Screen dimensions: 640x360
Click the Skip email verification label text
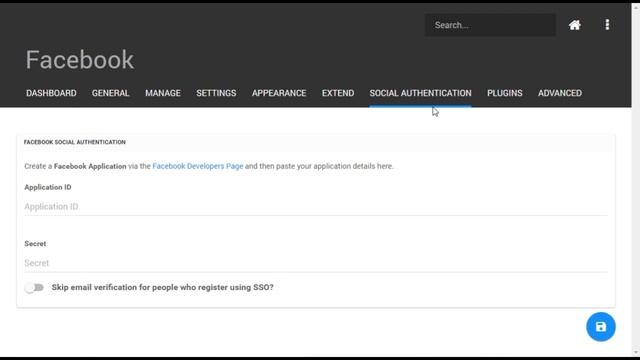point(162,287)
